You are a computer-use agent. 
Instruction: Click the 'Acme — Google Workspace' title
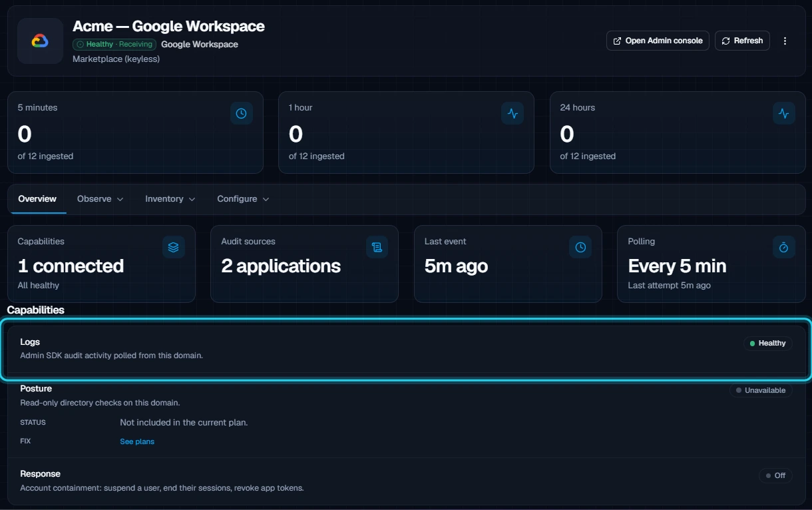click(168, 27)
